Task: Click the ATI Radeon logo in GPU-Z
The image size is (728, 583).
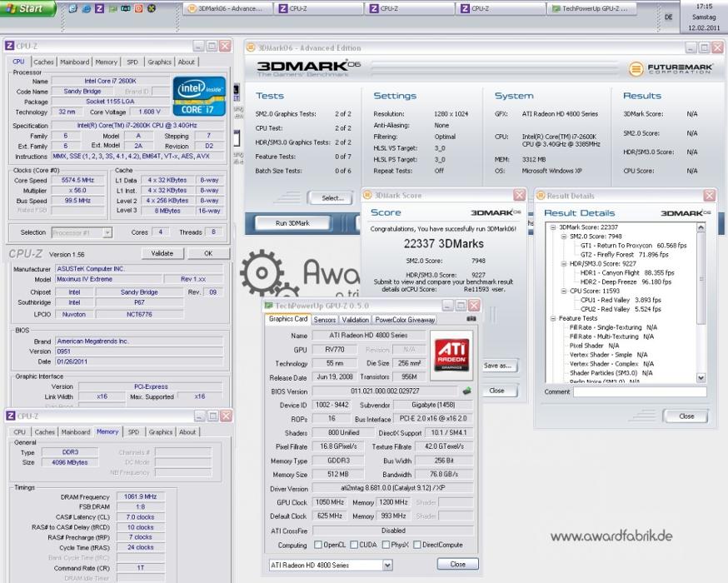Action: pos(451,355)
